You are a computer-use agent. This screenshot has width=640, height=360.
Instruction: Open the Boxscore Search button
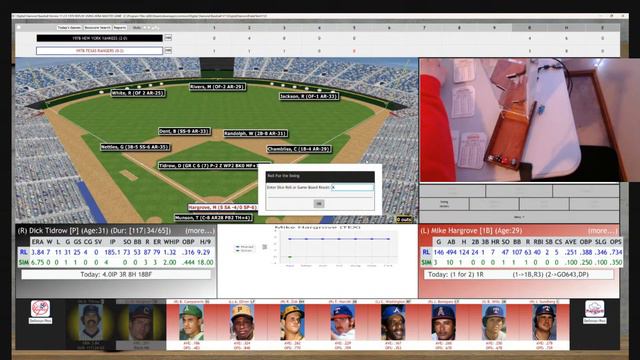click(x=97, y=28)
